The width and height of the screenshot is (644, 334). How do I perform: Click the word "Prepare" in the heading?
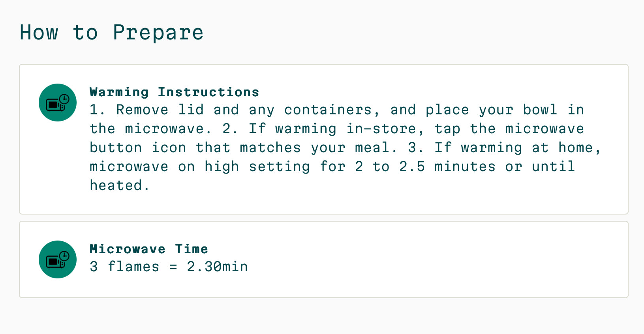pos(158,32)
